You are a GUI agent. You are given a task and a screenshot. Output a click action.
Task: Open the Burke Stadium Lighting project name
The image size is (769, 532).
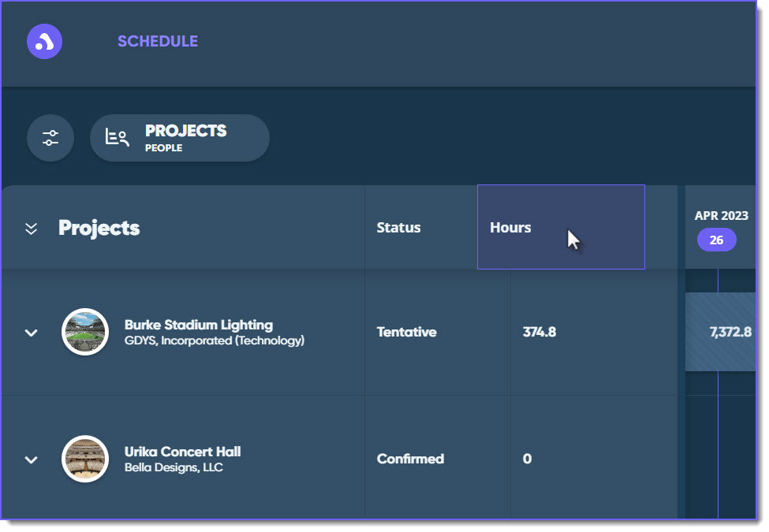[x=199, y=324]
